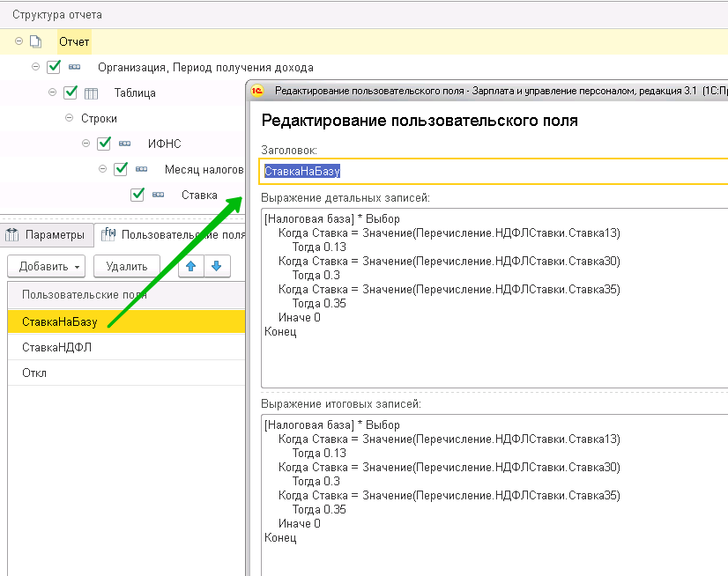
Task: Click the Параметры tab icon
Action: coord(11,235)
